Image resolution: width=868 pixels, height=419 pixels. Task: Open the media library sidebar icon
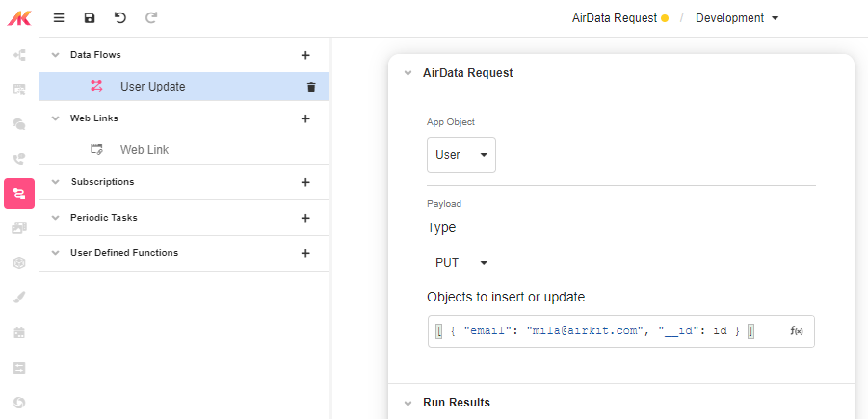[19, 227]
